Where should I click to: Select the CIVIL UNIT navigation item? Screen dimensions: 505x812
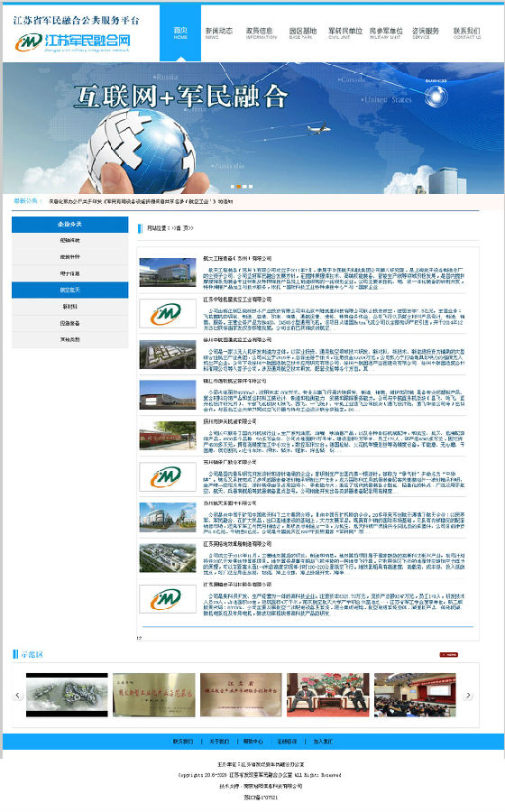click(345, 33)
